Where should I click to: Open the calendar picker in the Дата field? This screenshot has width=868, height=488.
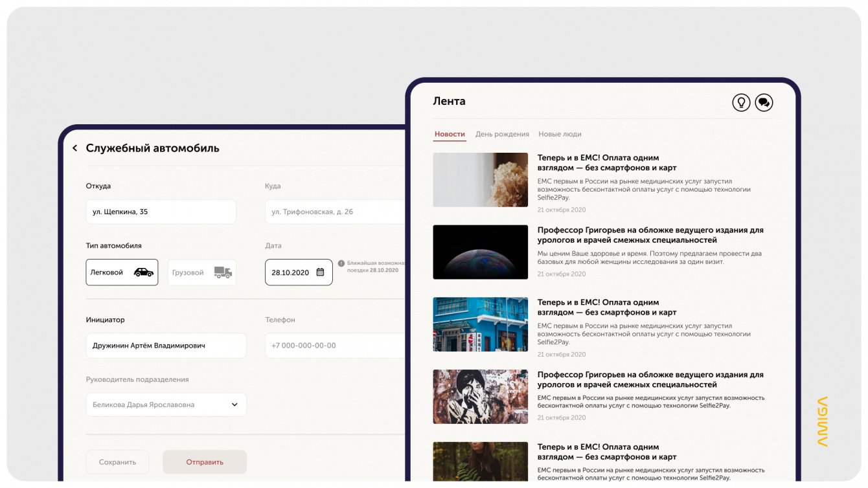[320, 272]
